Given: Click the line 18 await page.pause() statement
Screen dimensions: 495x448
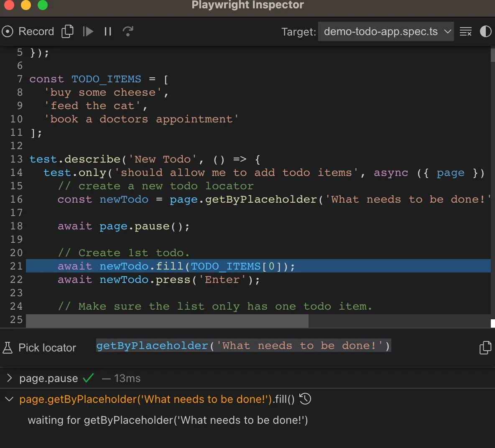Looking at the screenshot, I should pyautogui.click(x=124, y=226).
